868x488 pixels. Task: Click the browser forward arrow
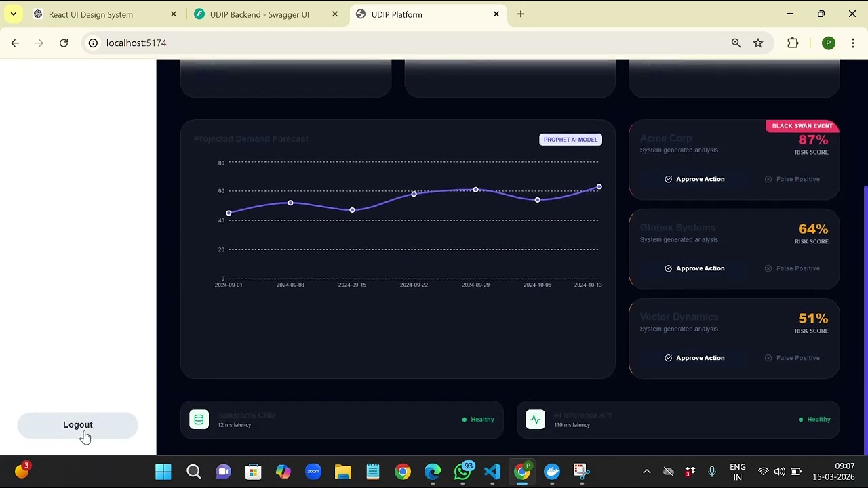point(39,43)
